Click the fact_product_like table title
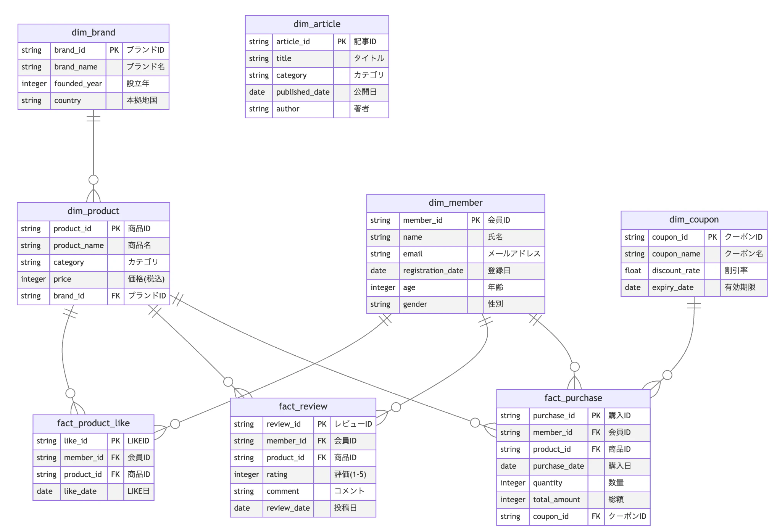The width and height of the screenshot is (777, 532). click(x=93, y=424)
